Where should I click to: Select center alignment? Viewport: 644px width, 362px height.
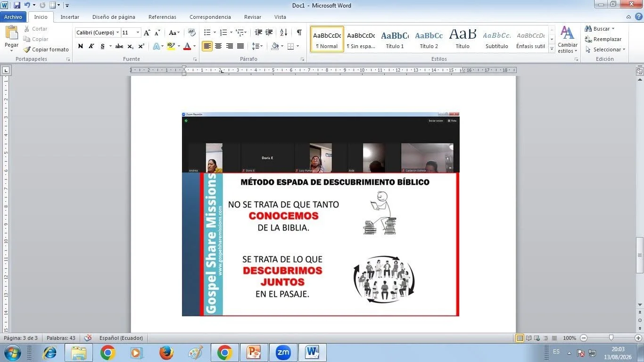[x=218, y=46]
